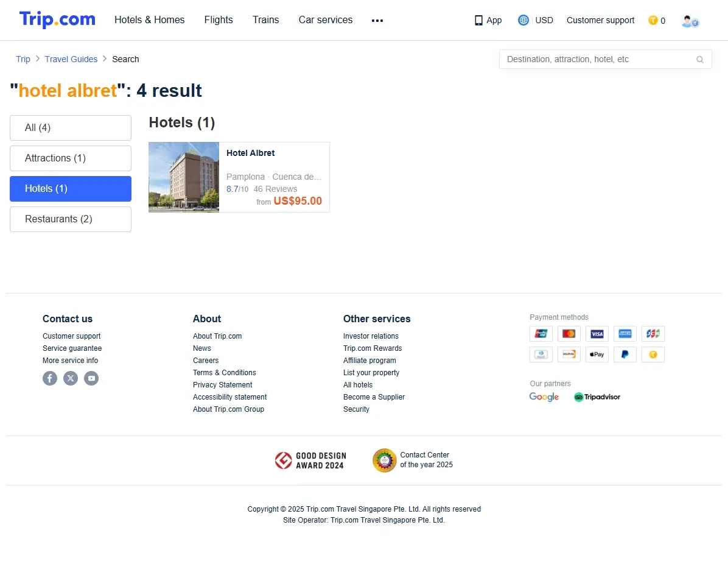Viewport: 728px width, 561px height.
Task: Open the More service info link
Action: pyautogui.click(x=70, y=361)
